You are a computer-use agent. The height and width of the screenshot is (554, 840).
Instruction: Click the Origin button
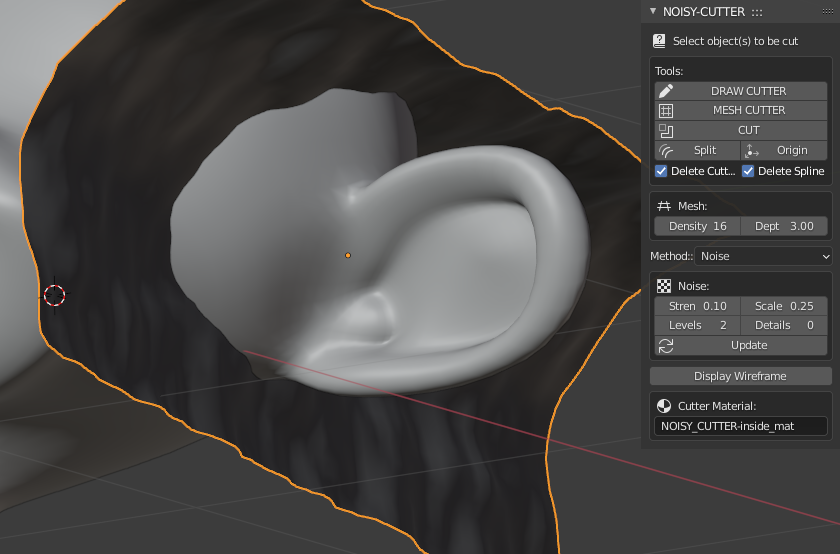(784, 151)
